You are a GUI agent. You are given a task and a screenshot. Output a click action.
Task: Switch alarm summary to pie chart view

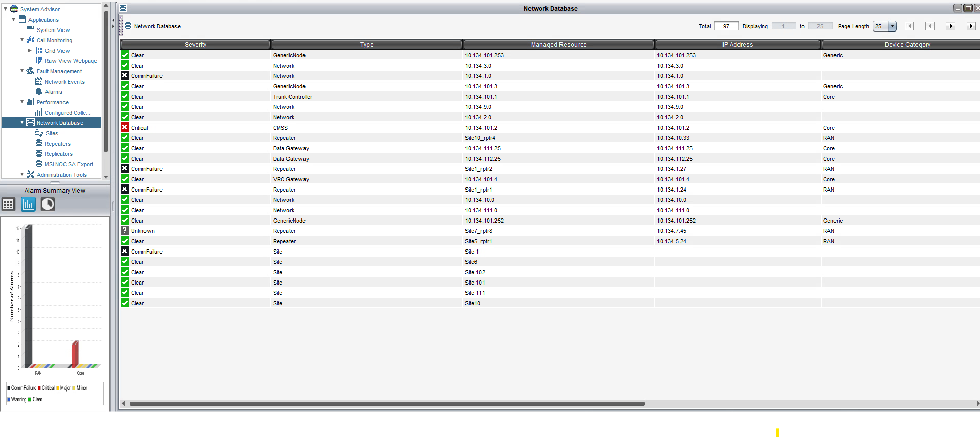click(47, 205)
